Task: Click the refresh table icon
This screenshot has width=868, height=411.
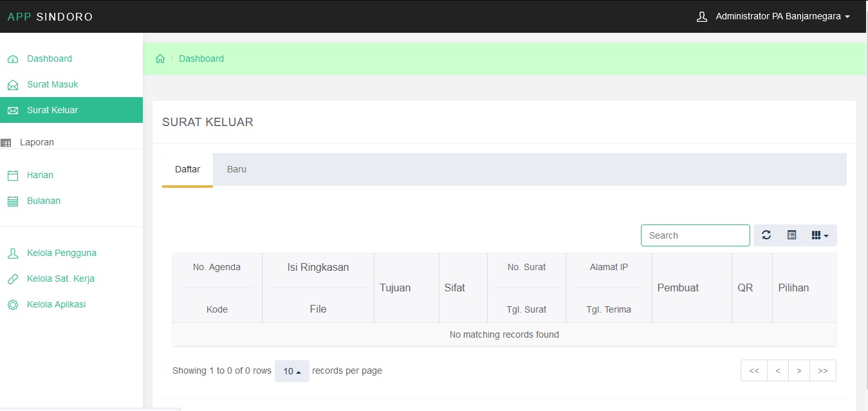Action: point(766,235)
